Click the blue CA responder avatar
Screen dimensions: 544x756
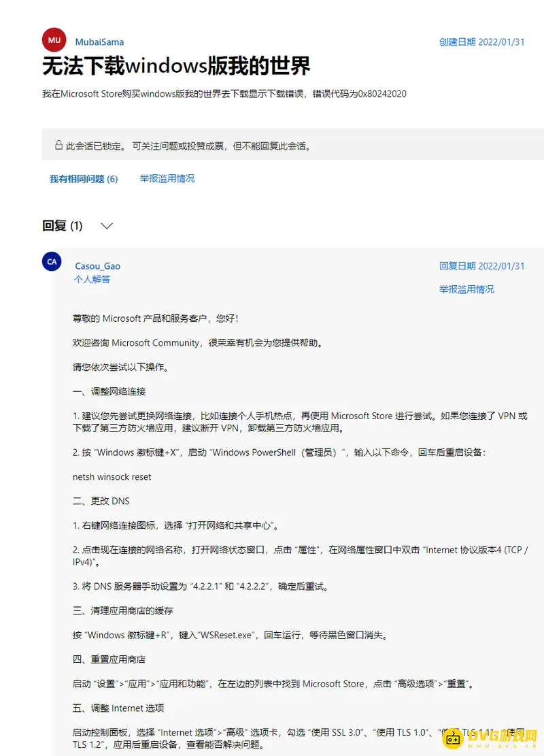52,261
